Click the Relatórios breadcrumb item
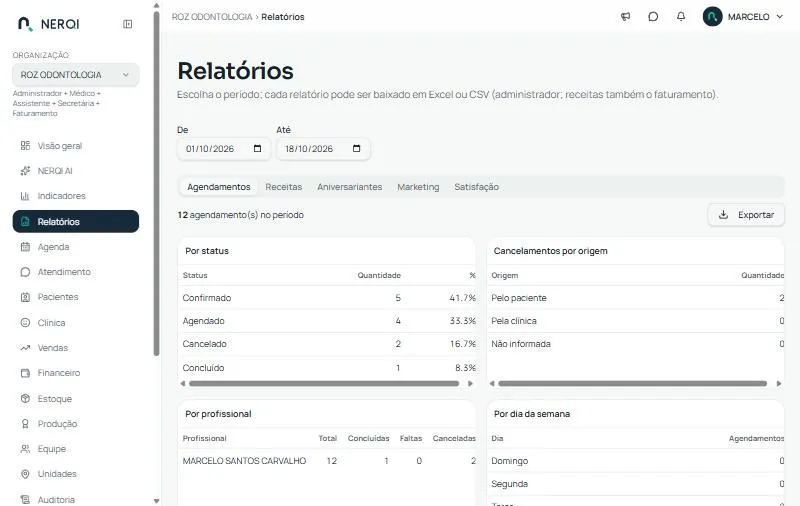Image resolution: width=800 pixels, height=506 pixels. click(283, 17)
